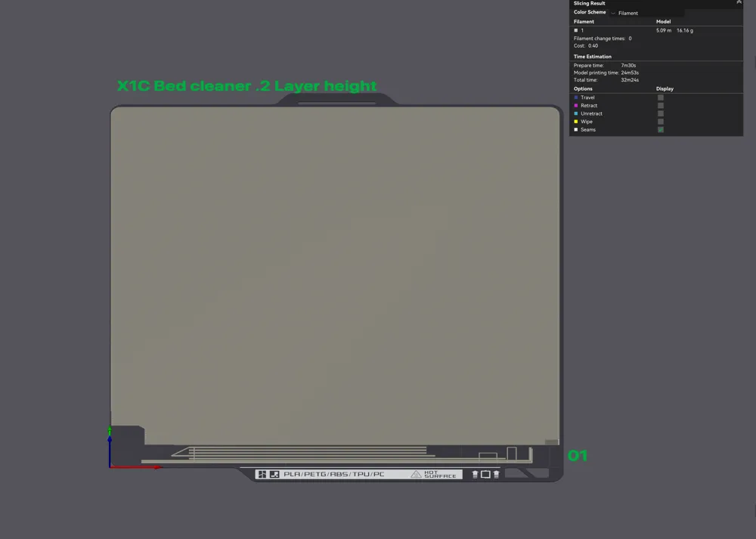Click the white Seams color swatch
756x539 pixels.
(x=575, y=130)
